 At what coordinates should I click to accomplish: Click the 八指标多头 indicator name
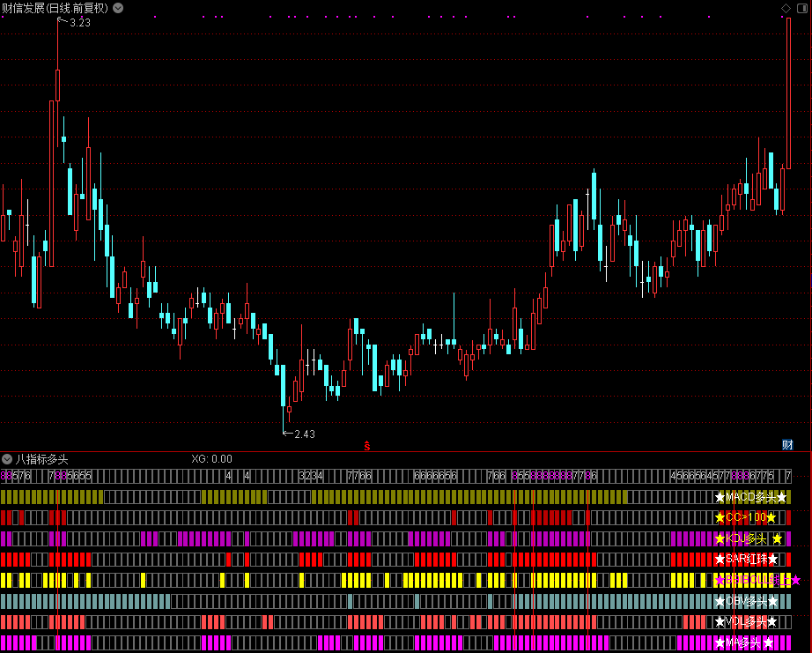pos(41,459)
